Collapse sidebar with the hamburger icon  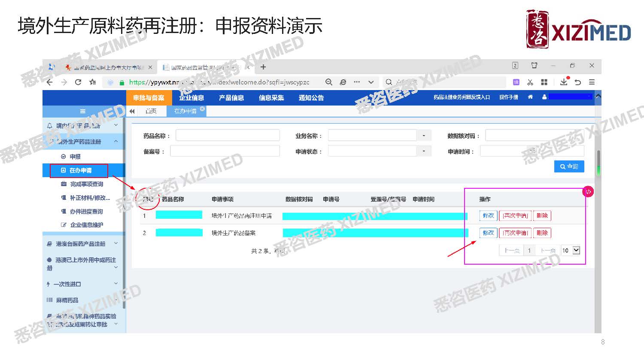83,112
